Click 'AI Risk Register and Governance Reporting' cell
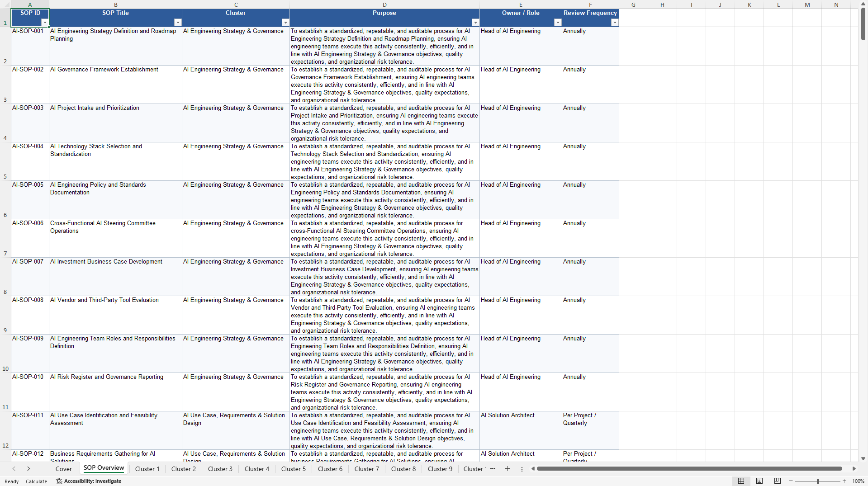868x486 pixels. pyautogui.click(x=115, y=392)
